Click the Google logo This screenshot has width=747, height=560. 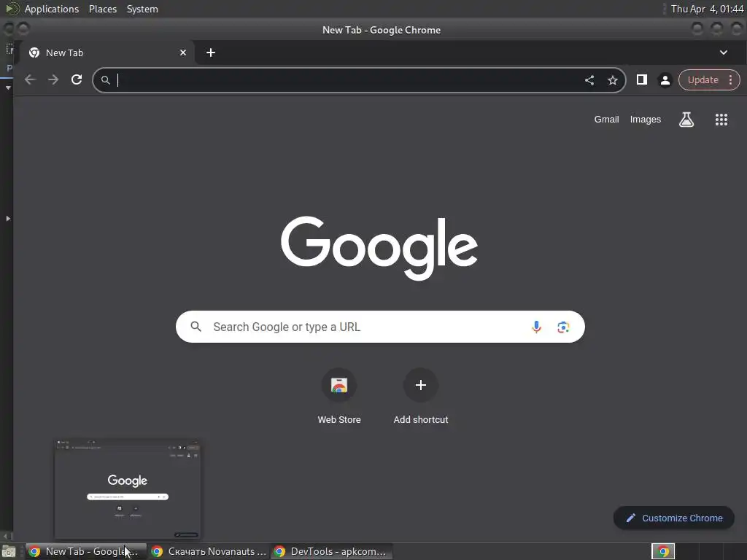coord(379,248)
